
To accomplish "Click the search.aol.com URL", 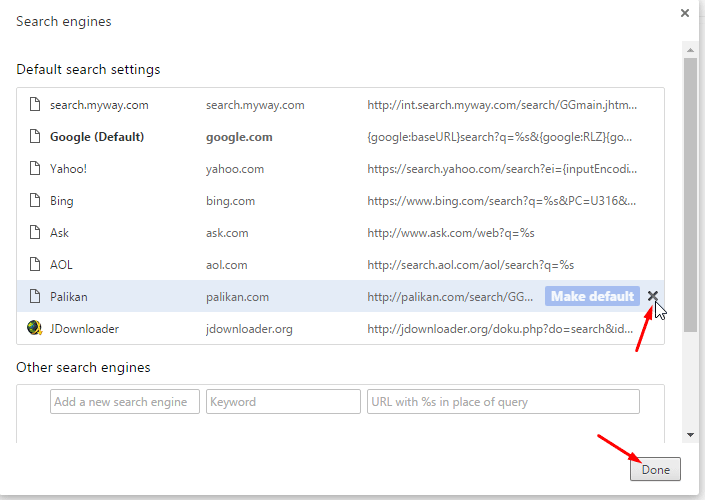I will [471, 265].
